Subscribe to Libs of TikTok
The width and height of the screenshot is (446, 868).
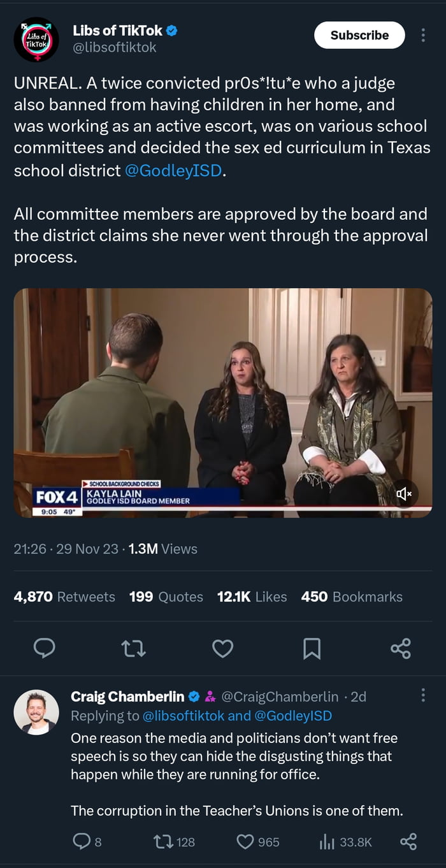(359, 35)
